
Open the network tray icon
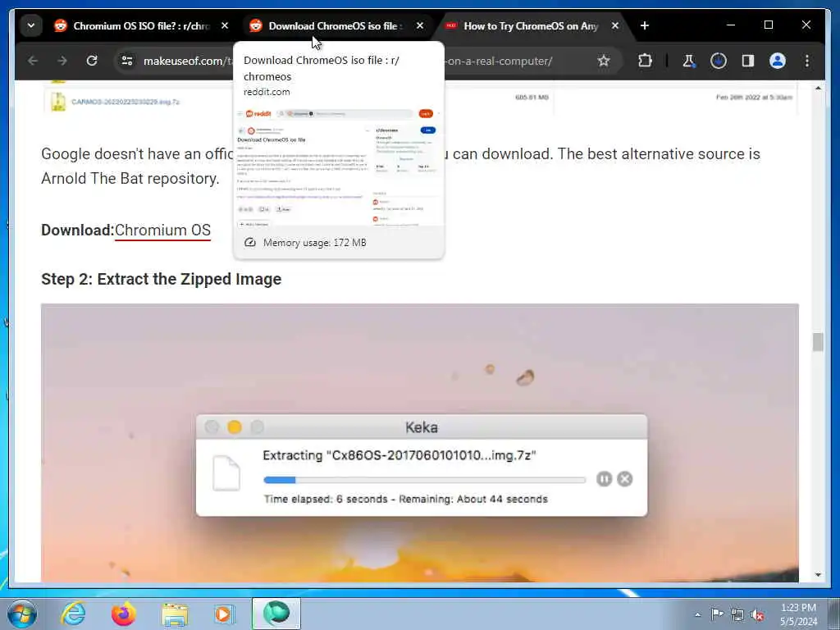737,614
